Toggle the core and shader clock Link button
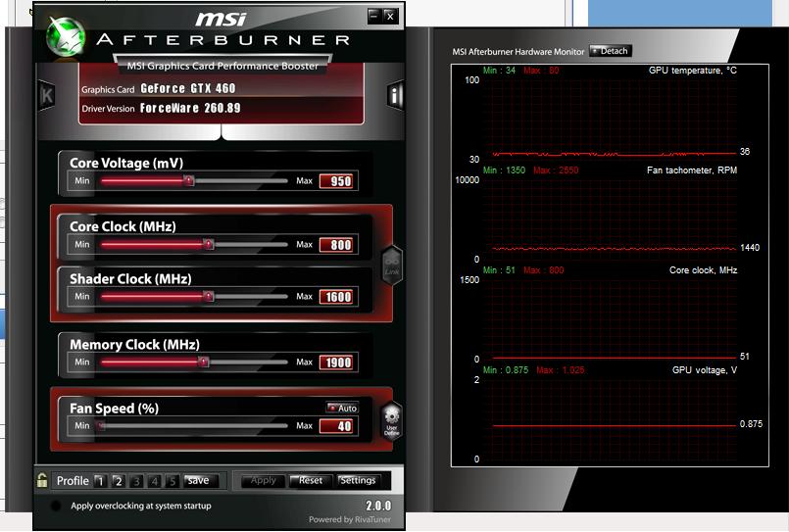This screenshot has height=532, width=789. 392,266
